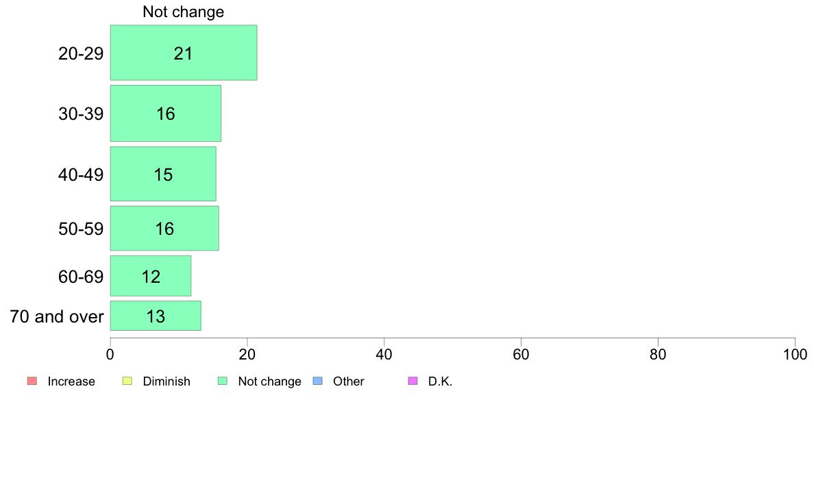
Task: Select the 30-39 bar showing 16
Action: click(166, 113)
